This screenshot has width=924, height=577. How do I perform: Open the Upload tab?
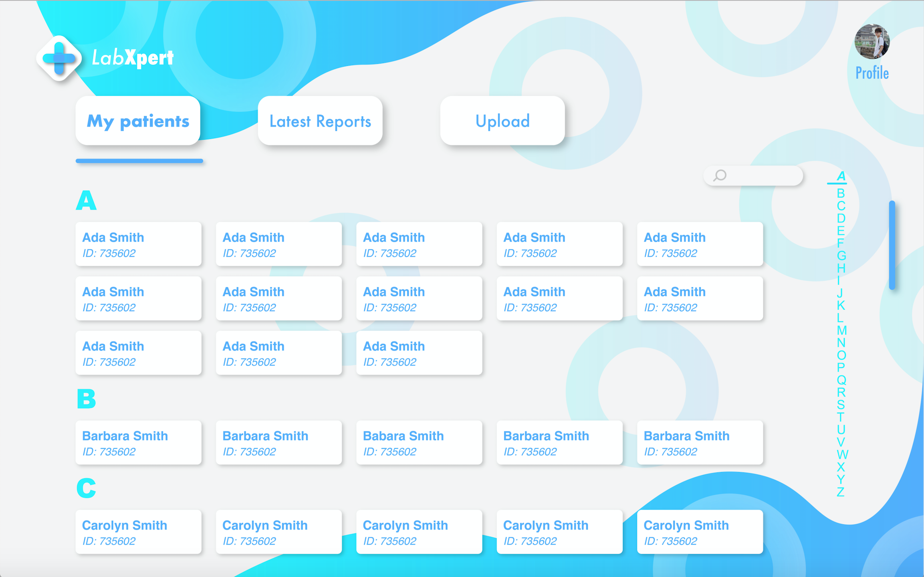click(502, 121)
